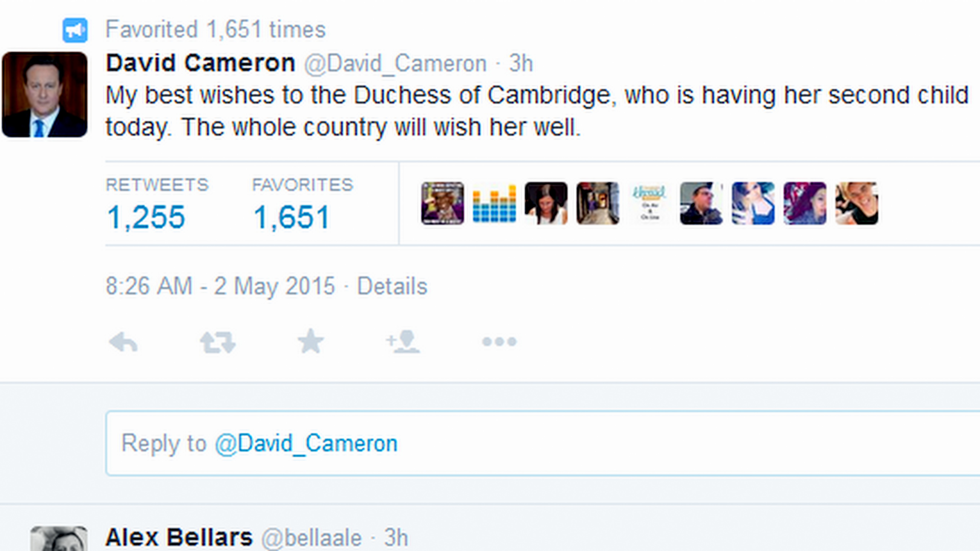Open the first favoriter avatar with purple hat
980x551 pixels.
(443, 203)
